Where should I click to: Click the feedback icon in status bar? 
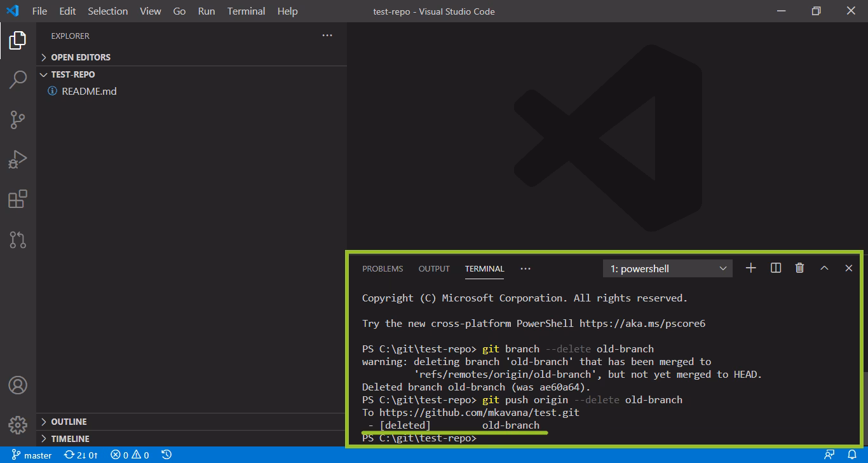pos(829,455)
